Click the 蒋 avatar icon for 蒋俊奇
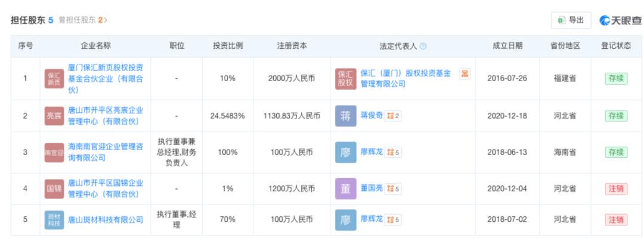 click(346, 116)
